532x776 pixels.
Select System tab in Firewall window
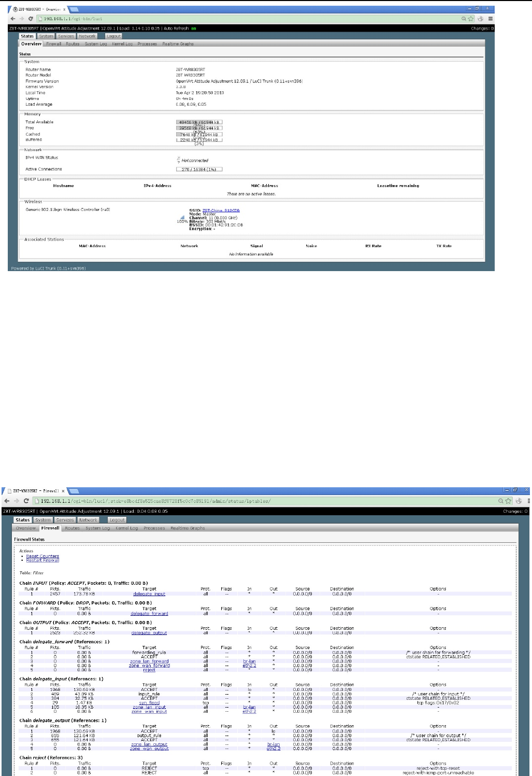click(x=43, y=520)
